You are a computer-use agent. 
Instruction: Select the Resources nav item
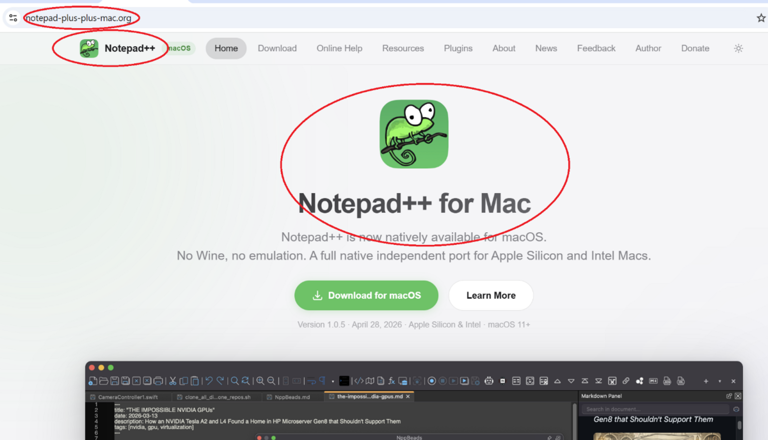403,49
